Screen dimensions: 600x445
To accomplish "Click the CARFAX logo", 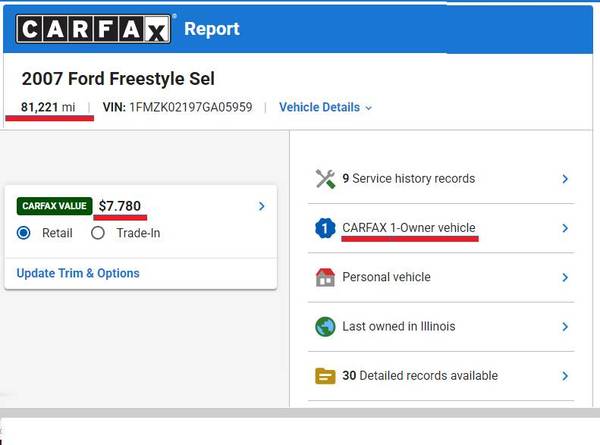I will pyautogui.click(x=93, y=29).
